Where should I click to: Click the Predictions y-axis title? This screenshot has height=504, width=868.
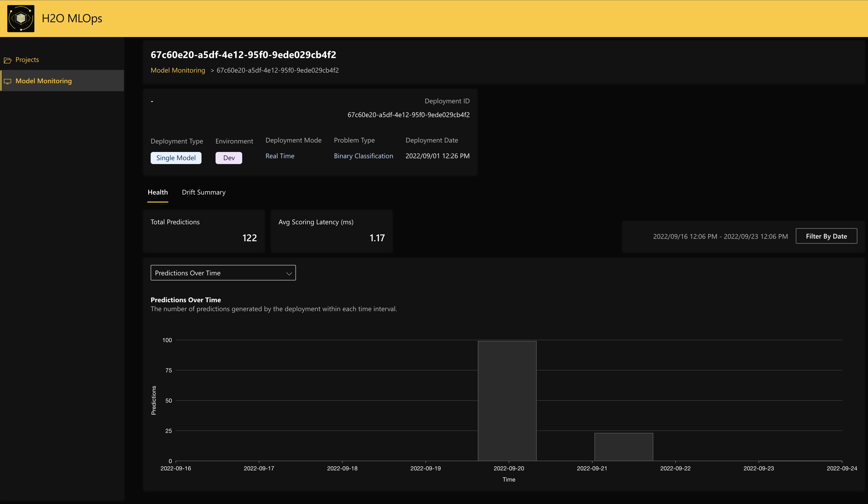(x=154, y=400)
